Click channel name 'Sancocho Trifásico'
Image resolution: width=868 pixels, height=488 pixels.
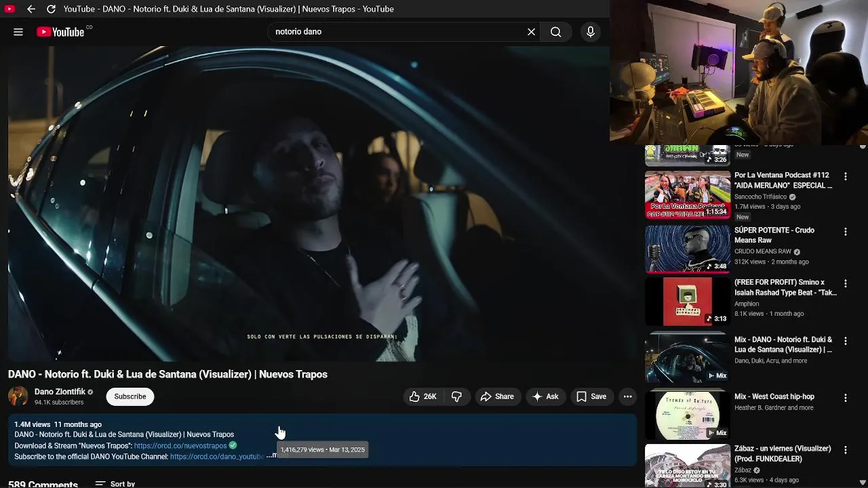pos(760,197)
